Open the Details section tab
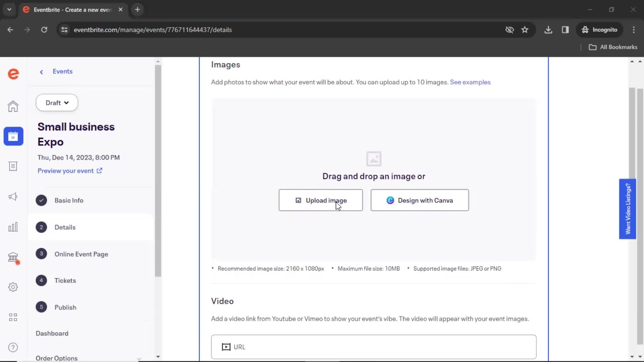Viewport: 644px width, 362px height. click(65, 227)
